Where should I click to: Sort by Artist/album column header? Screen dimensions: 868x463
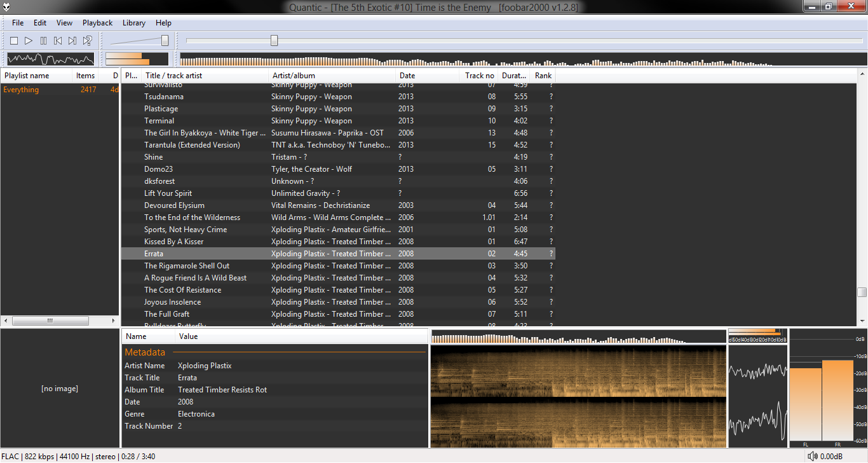pyautogui.click(x=332, y=76)
